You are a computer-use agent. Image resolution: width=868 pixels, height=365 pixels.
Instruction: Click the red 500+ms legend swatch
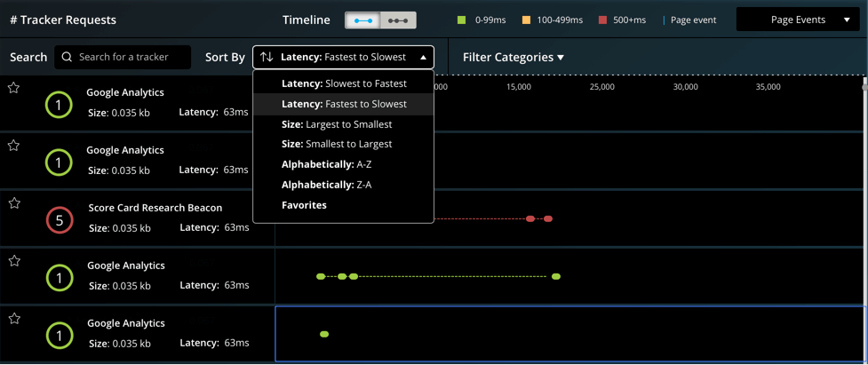(601, 20)
